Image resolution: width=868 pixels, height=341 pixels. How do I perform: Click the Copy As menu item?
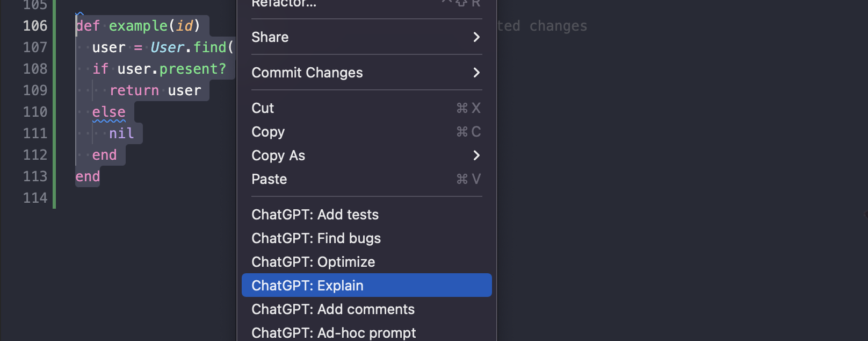(x=278, y=155)
